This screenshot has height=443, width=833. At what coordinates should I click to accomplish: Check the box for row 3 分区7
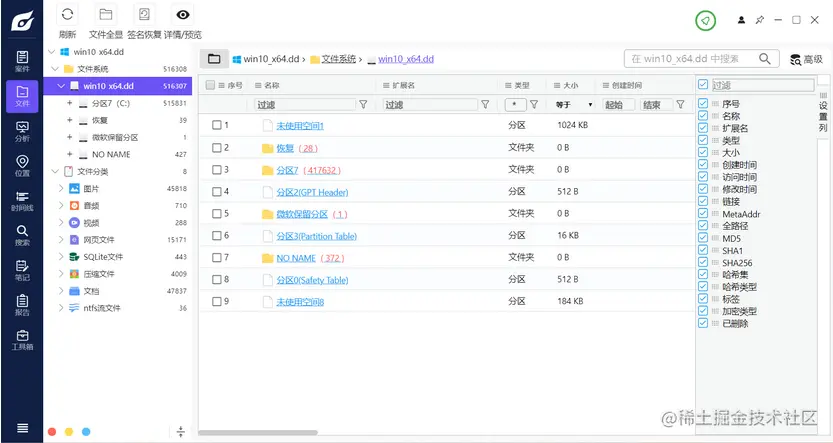tap(216, 169)
